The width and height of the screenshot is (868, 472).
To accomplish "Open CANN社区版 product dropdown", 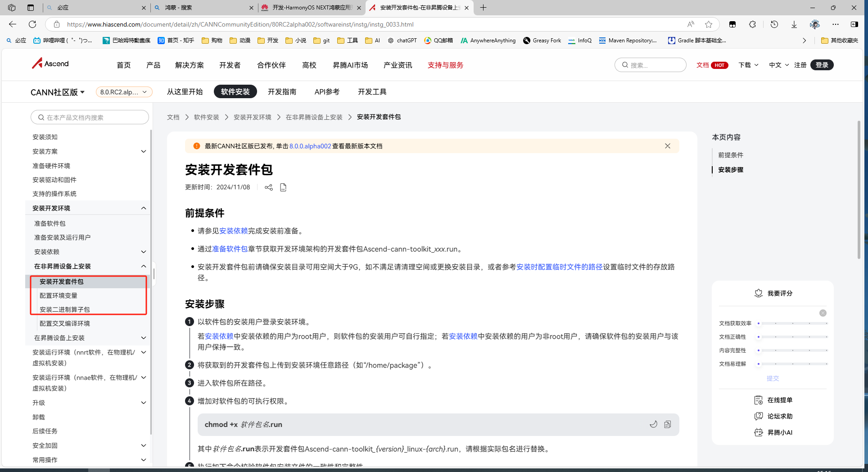I will click(58, 92).
